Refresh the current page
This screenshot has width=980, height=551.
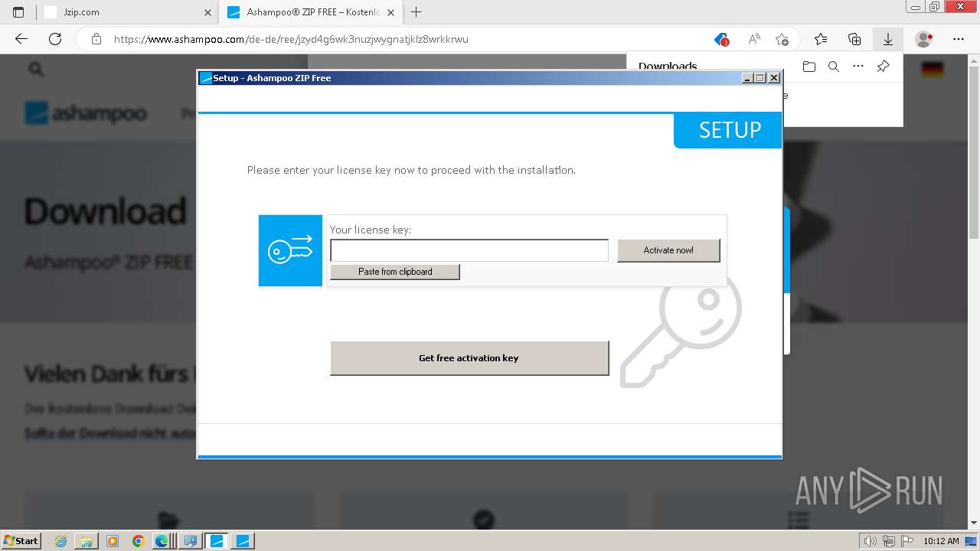click(x=55, y=39)
